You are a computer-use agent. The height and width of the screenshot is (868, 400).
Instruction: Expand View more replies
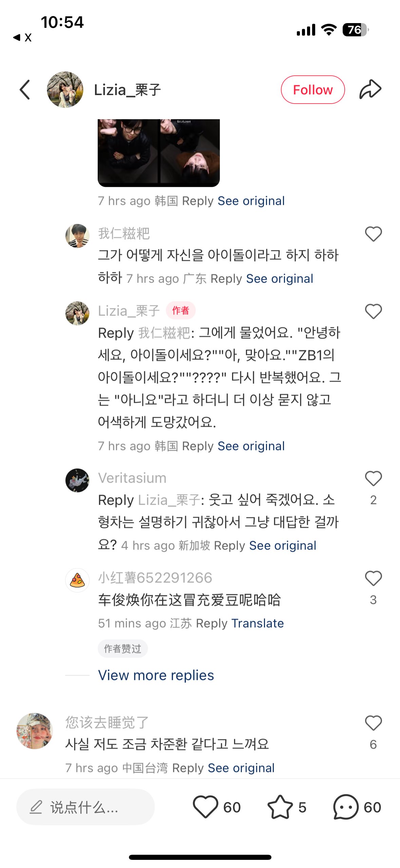pyautogui.click(x=156, y=675)
